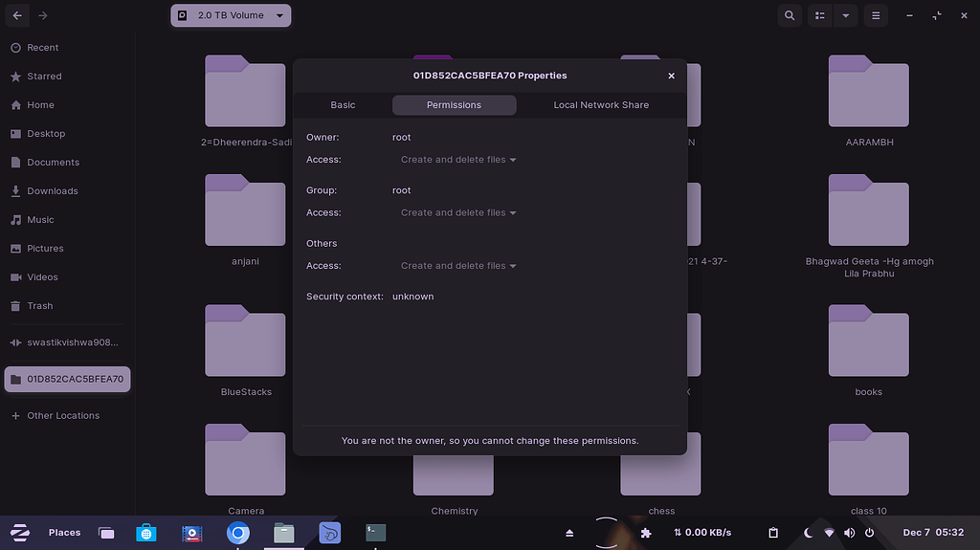The image size is (980, 550).
Task: Open Pictures in sidebar
Action: pyautogui.click(x=67, y=249)
